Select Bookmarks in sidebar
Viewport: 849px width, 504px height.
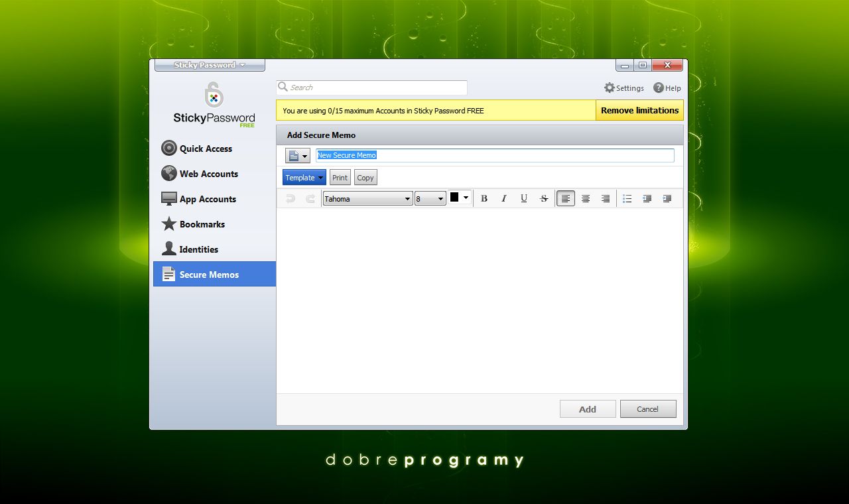pos(214,224)
